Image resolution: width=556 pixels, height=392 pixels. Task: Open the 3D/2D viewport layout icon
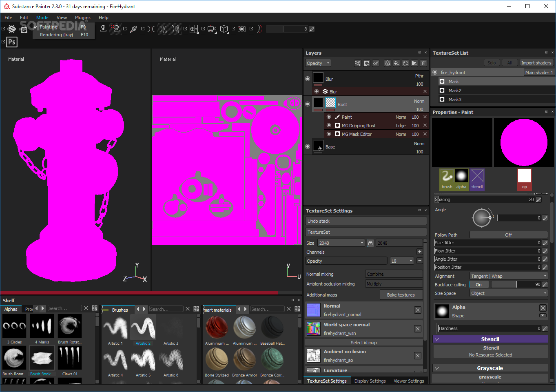194,29
